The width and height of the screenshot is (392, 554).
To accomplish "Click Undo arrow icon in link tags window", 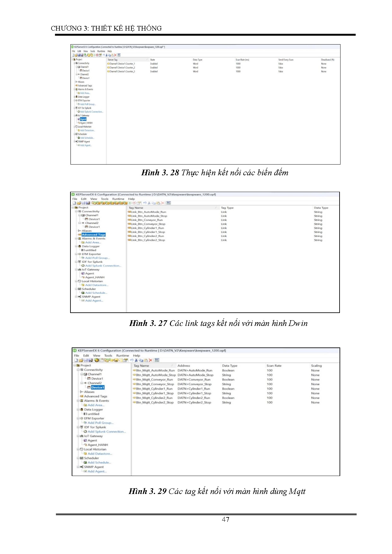I will tap(145, 203).
